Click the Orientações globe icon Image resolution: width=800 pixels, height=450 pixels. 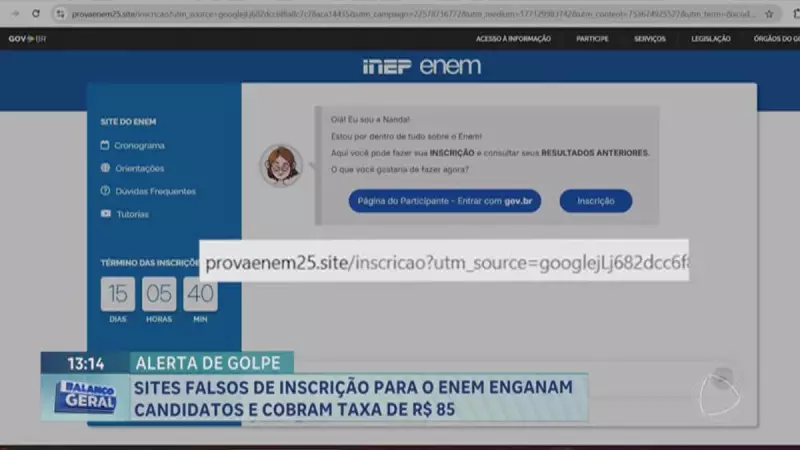tap(105, 167)
